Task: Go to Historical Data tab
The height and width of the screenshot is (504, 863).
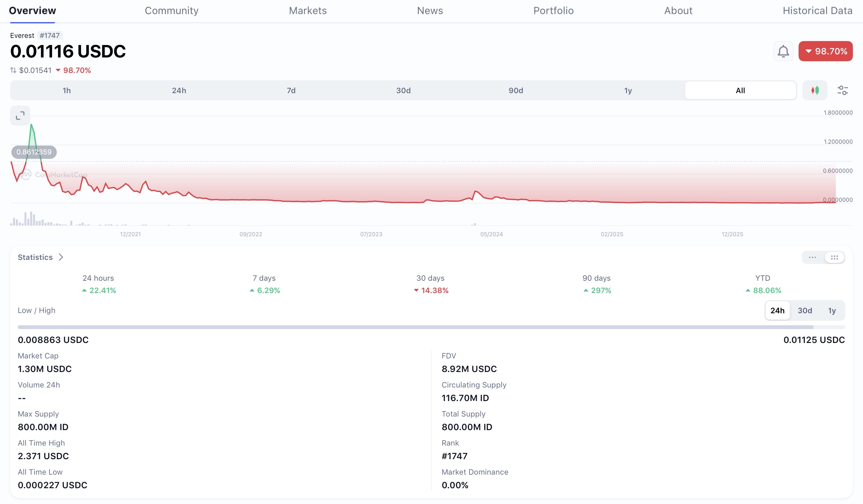Action: (x=818, y=11)
